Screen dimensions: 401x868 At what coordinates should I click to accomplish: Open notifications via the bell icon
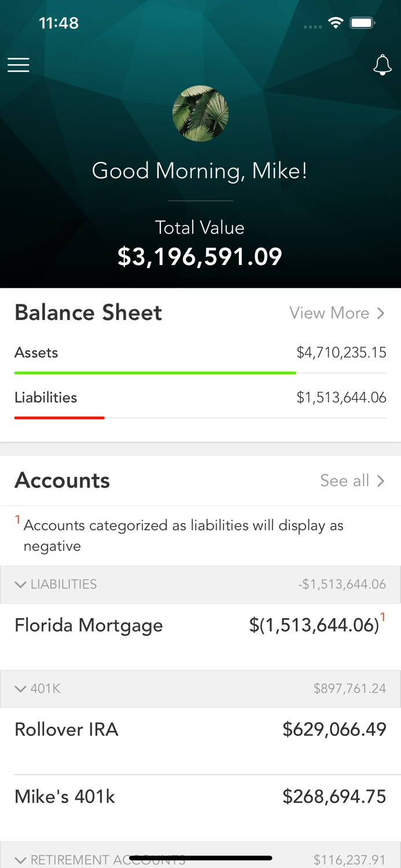point(382,65)
